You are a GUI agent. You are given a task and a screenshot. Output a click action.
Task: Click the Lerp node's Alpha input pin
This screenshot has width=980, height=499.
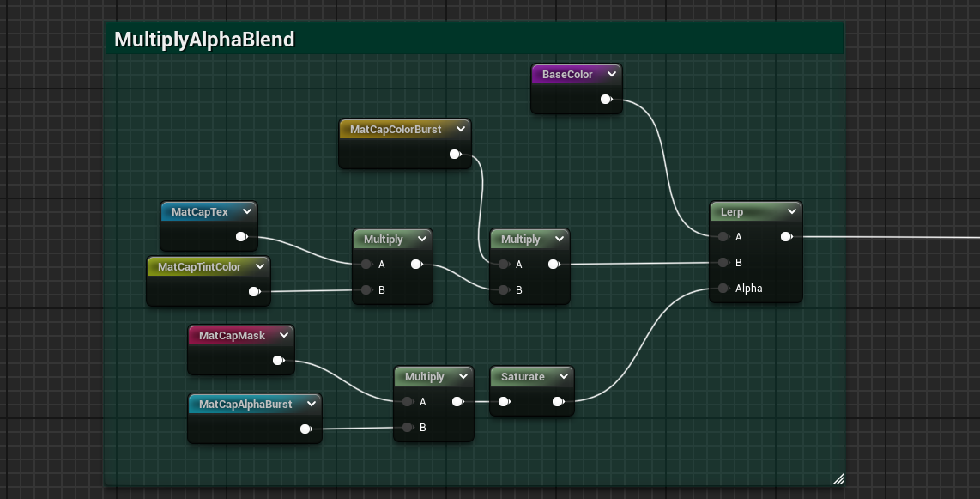[x=723, y=289]
